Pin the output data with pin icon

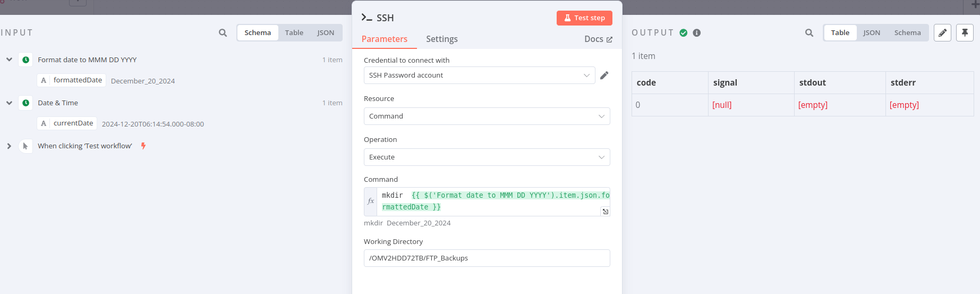(x=965, y=33)
